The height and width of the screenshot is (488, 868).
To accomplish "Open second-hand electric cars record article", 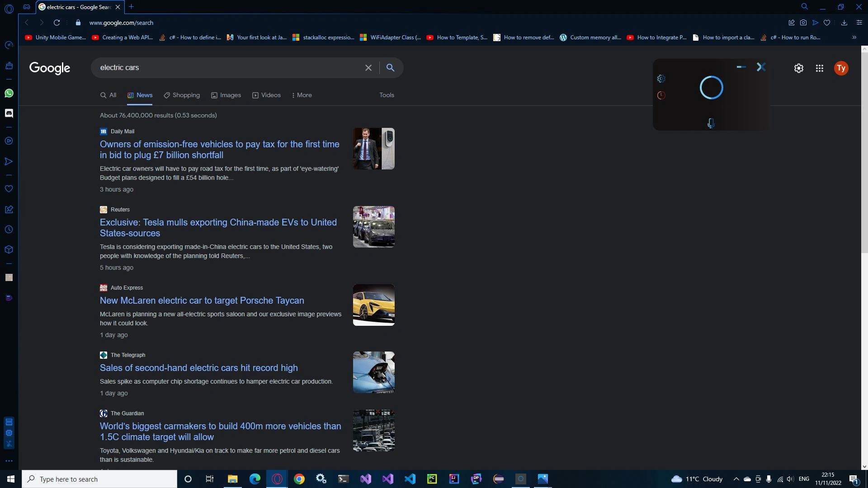I will click(199, 368).
